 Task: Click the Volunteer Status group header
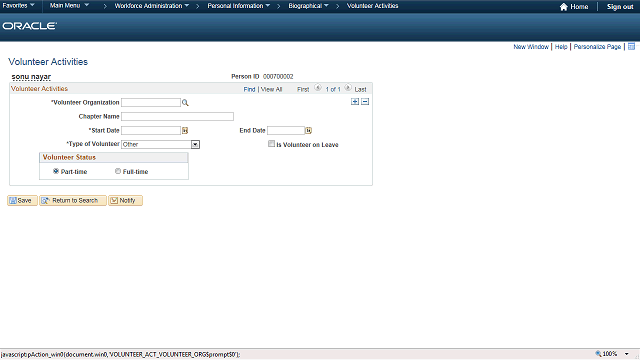[113, 158]
